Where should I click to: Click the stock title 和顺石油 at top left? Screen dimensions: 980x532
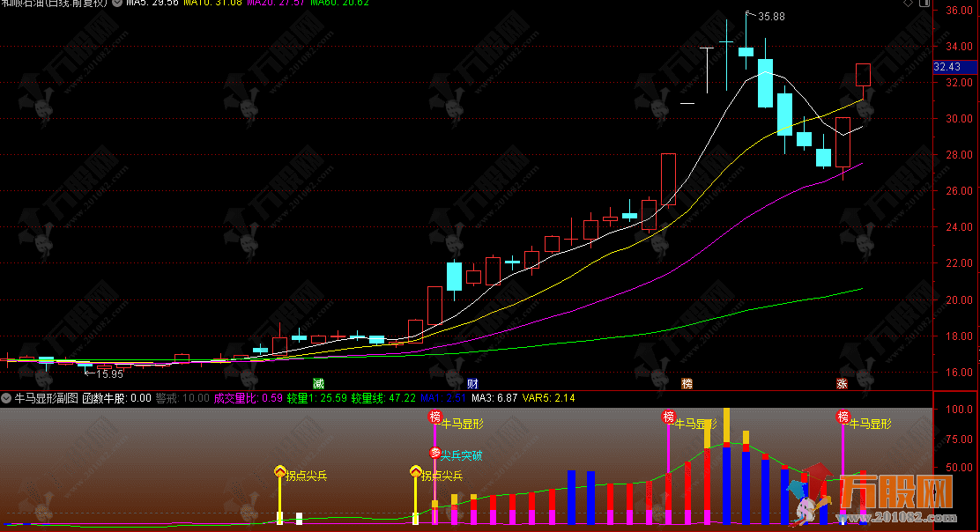point(25,4)
